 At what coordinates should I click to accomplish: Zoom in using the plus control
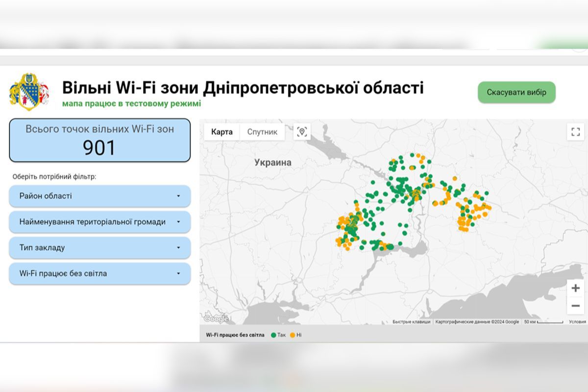(575, 289)
